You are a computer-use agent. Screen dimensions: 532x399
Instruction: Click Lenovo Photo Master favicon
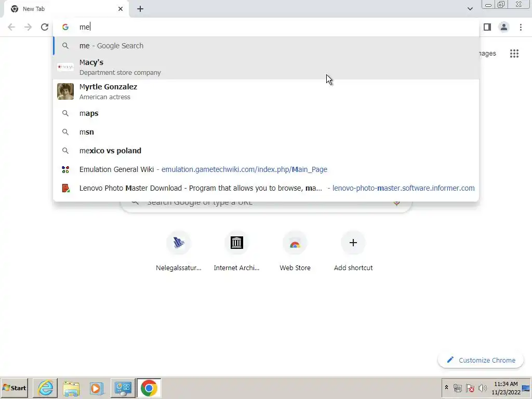(x=65, y=188)
